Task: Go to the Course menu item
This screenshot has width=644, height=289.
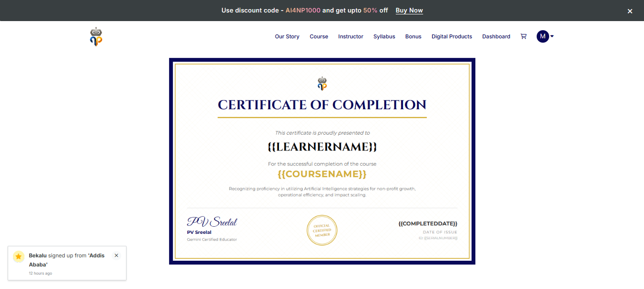Action: (x=319, y=36)
